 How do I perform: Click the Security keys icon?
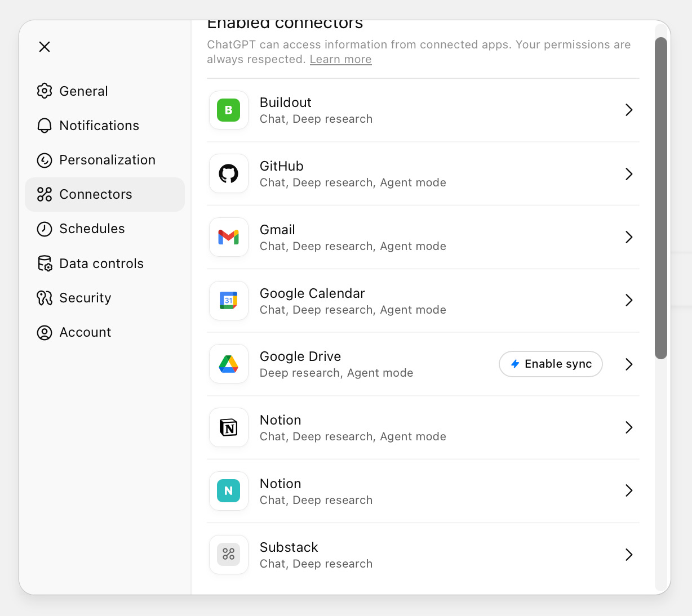coord(45,298)
